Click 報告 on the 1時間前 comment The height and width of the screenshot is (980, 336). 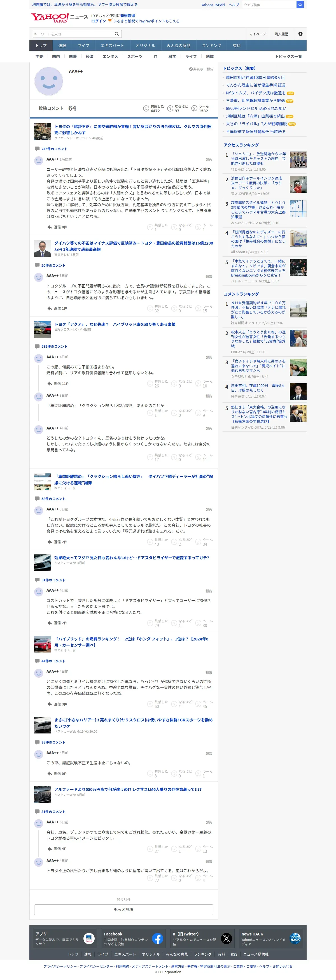[209, 160]
